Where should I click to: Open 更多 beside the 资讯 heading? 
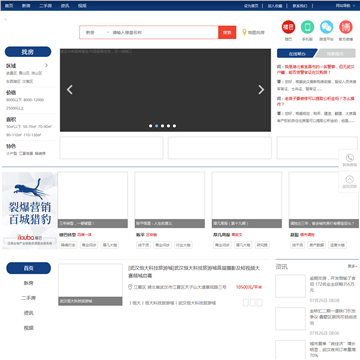353,266
